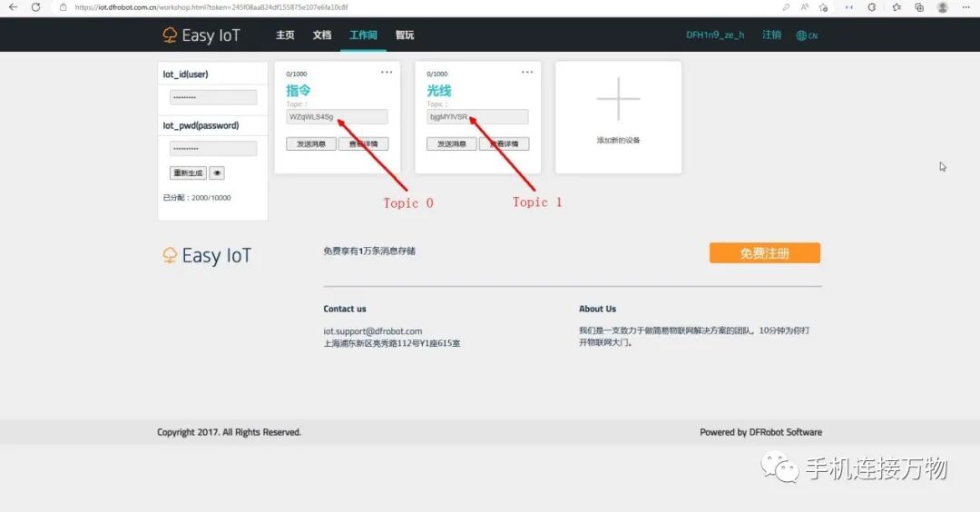Click the 指令 device title
The image size is (980, 512).
[299, 91]
